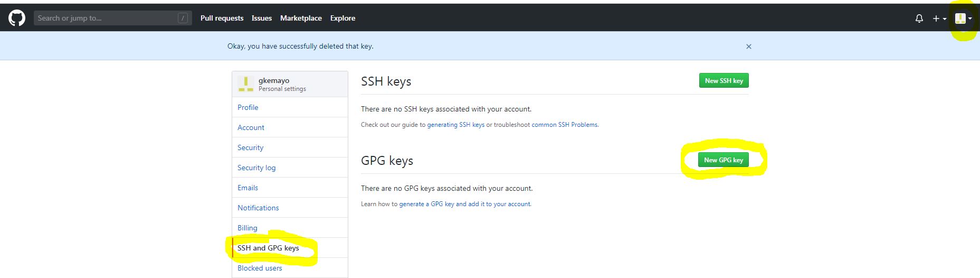This screenshot has height=278, width=980.
Task: Select Profile in settings sidebar
Action: 248,107
